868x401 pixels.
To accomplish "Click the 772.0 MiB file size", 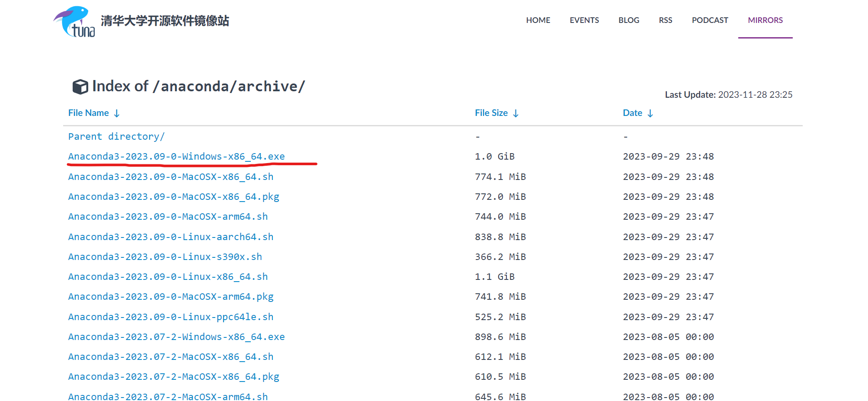I will pyautogui.click(x=500, y=197).
